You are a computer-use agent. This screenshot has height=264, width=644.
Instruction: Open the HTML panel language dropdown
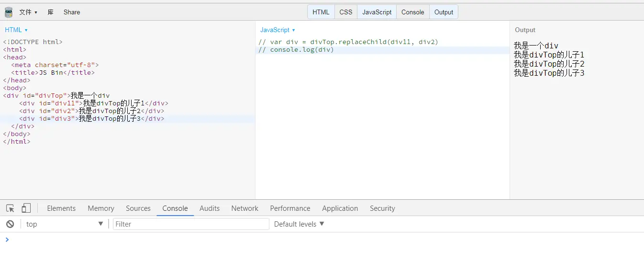click(16, 30)
